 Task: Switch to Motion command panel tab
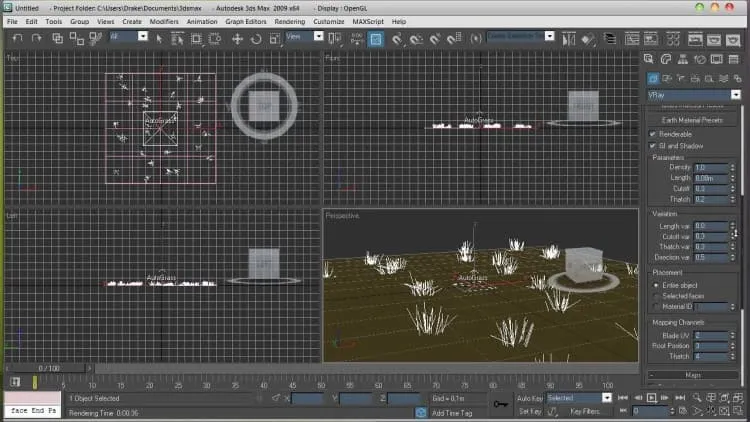(700, 59)
